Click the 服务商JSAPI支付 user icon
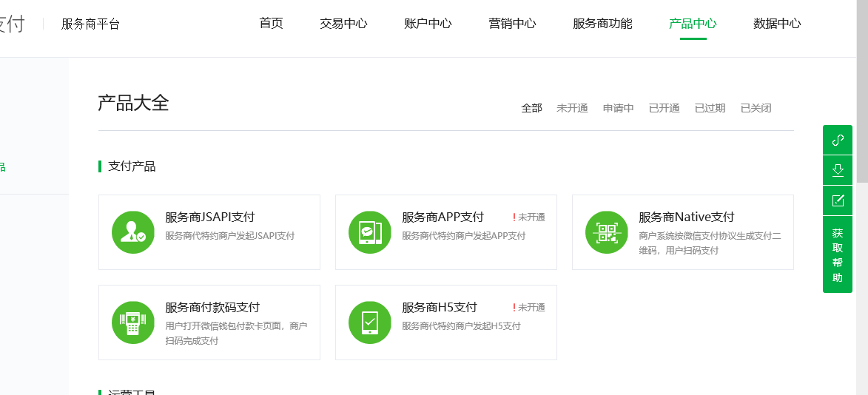Image resolution: width=868 pixels, height=395 pixels. [x=133, y=232]
